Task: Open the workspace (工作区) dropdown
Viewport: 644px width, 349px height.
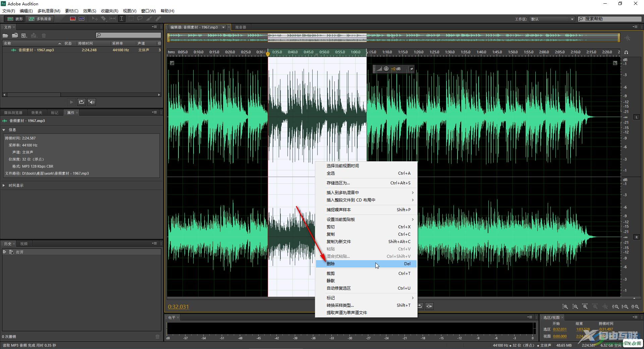Action: tap(552, 19)
